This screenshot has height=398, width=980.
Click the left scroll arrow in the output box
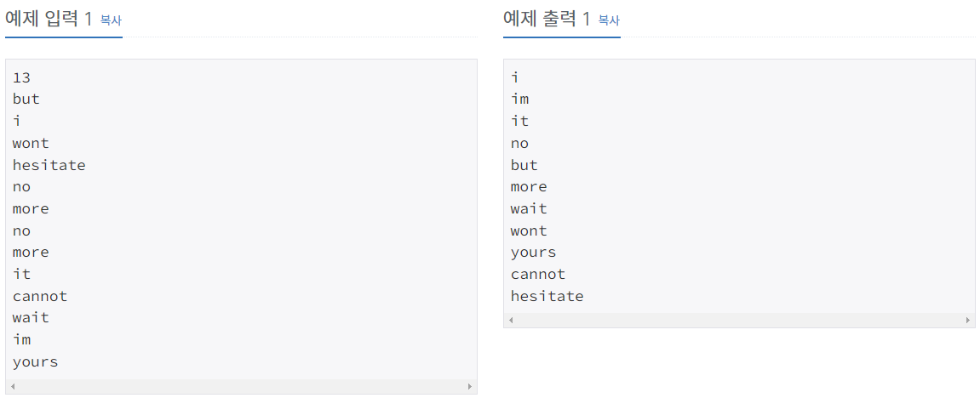pyautogui.click(x=511, y=320)
